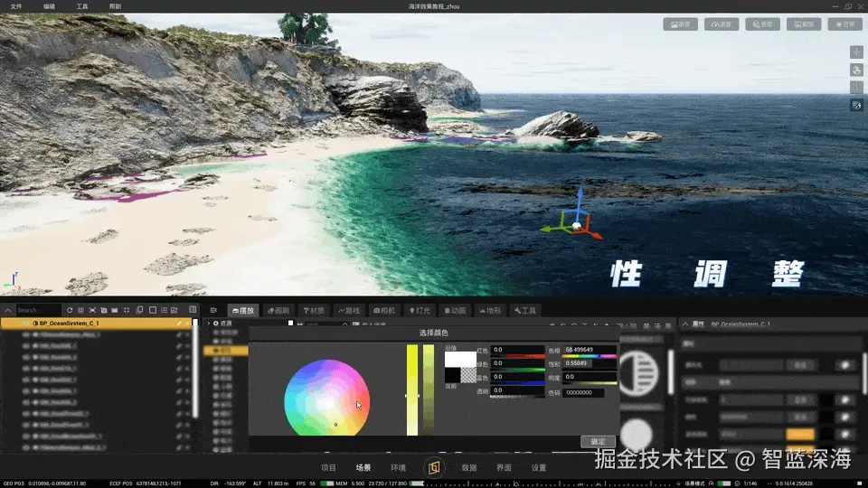Click the white old-value color swatch

click(460, 360)
